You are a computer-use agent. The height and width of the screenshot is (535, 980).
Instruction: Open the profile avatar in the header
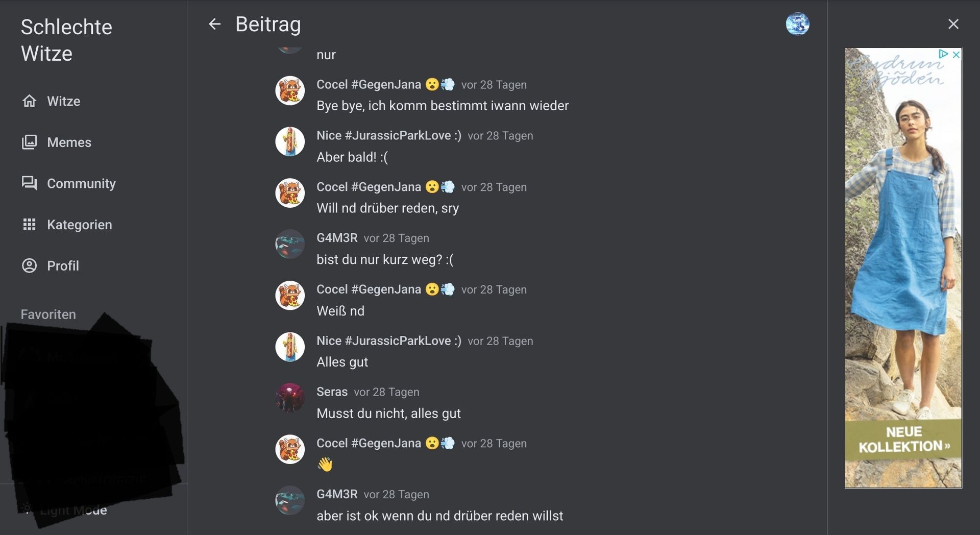(x=797, y=24)
